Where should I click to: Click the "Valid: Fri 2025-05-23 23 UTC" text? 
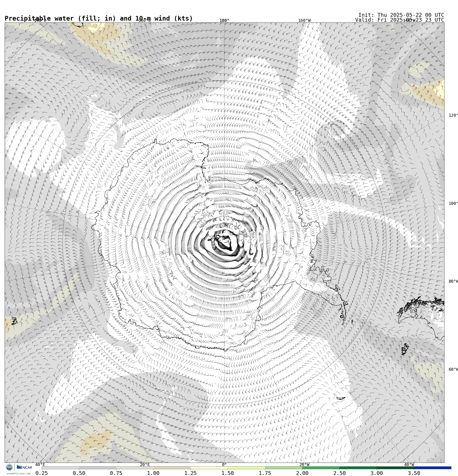tap(399, 20)
